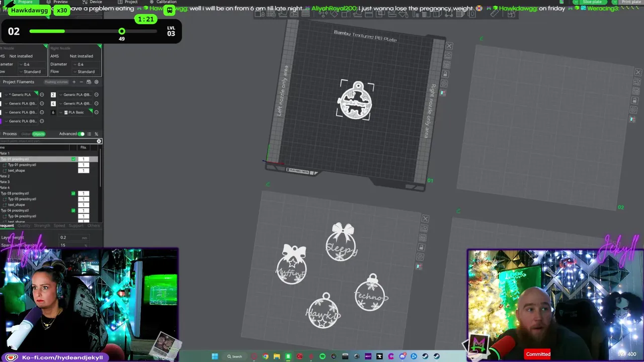Click the filament 6 number swatch
Screen dimensions: 644x362
[x=53, y=112]
